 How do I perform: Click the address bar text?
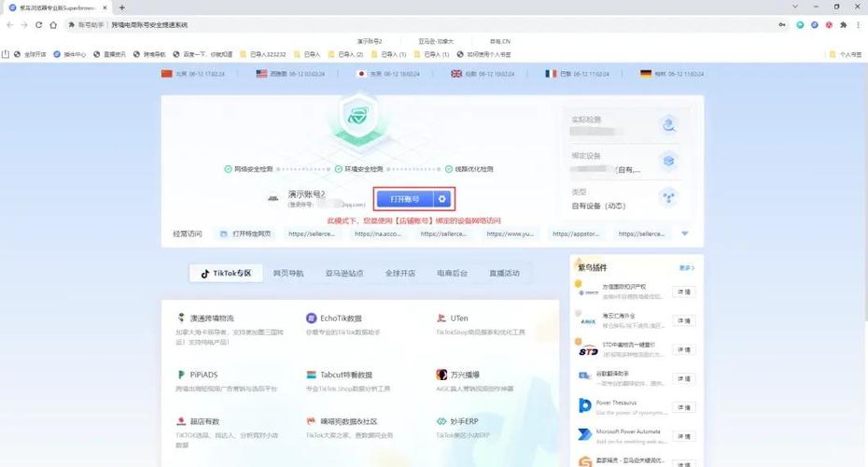(x=149, y=25)
